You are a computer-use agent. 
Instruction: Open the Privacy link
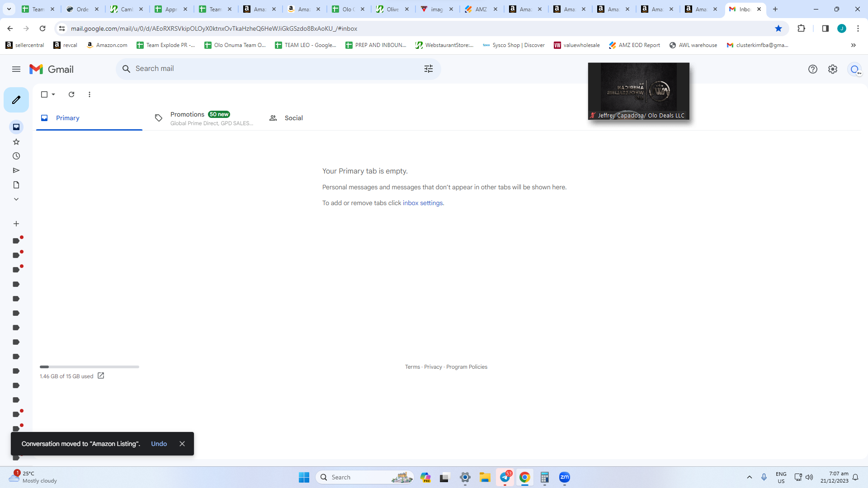(433, 367)
